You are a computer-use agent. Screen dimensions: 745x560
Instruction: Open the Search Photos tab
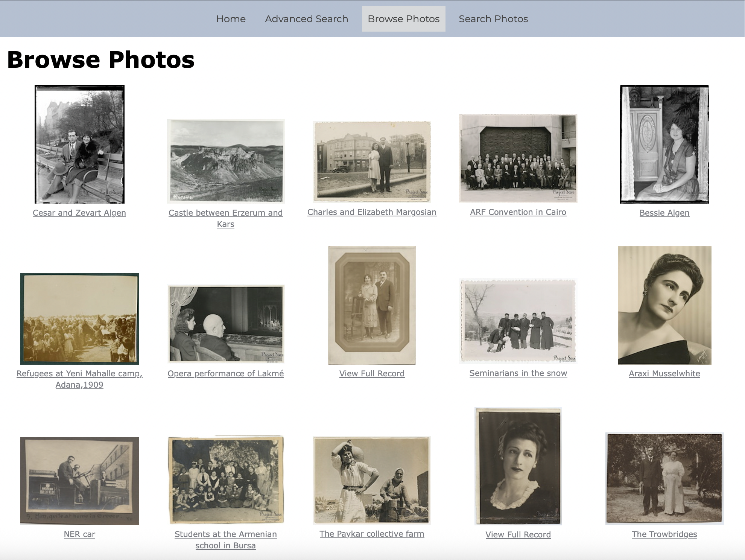click(493, 19)
